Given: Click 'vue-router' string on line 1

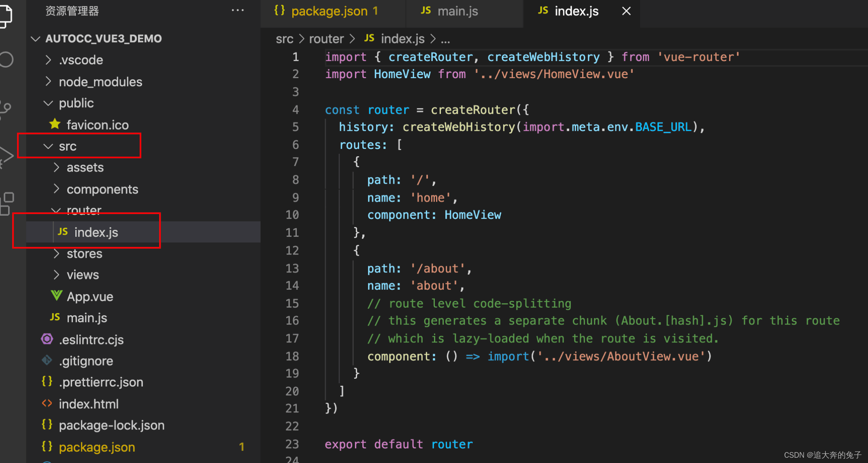Looking at the screenshot, I should pyautogui.click(x=699, y=57).
